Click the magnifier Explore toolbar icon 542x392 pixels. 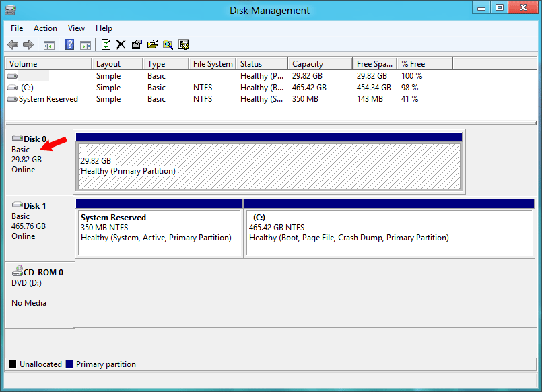tap(168, 45)
